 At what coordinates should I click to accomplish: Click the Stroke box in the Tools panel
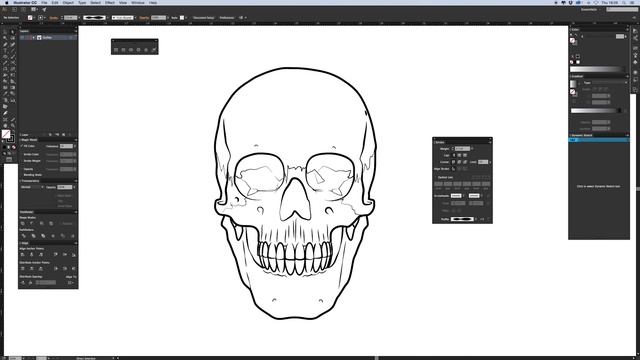click(x=11, y=139)
